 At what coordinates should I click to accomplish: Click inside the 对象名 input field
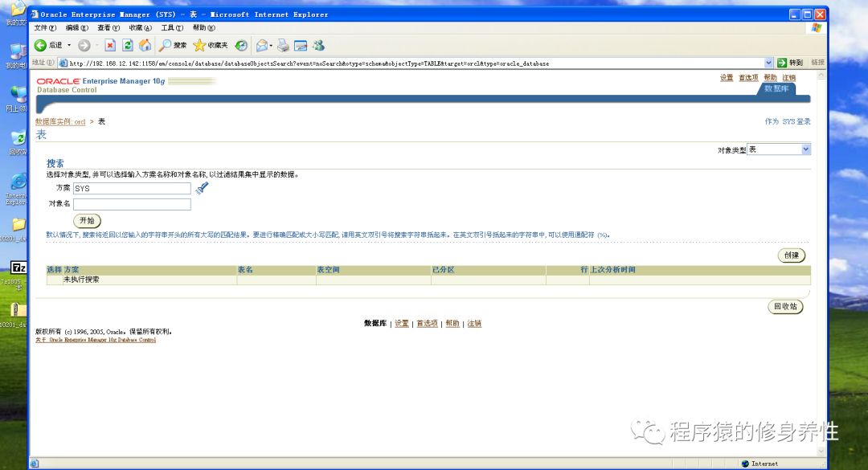[132, 204]
